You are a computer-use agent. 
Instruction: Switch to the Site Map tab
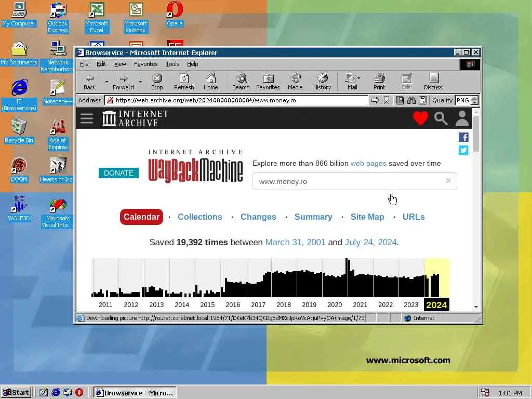pos(367,217)
